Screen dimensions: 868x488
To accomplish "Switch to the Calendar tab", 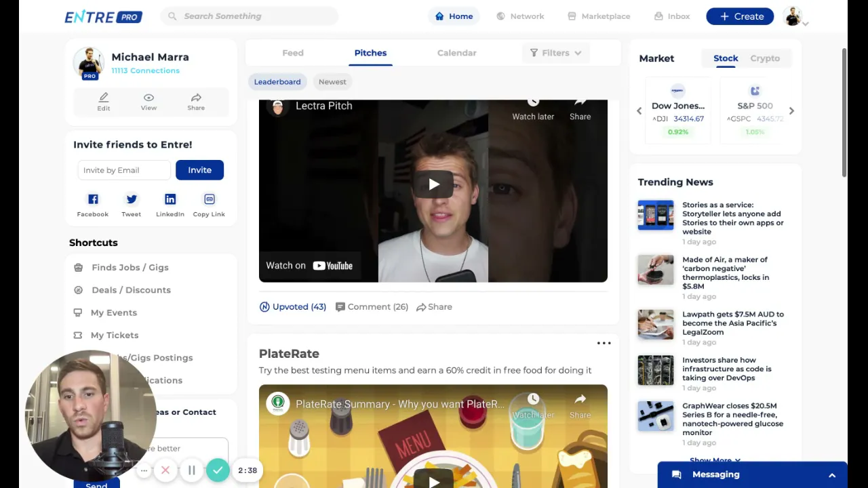I will coord(456,53).
